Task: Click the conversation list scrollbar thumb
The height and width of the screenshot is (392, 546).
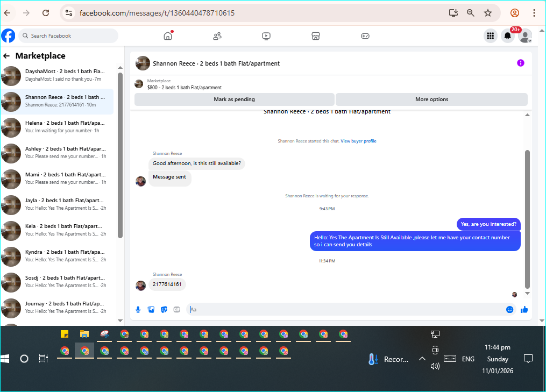Action: pyautogui.click(x=120, y=155)
